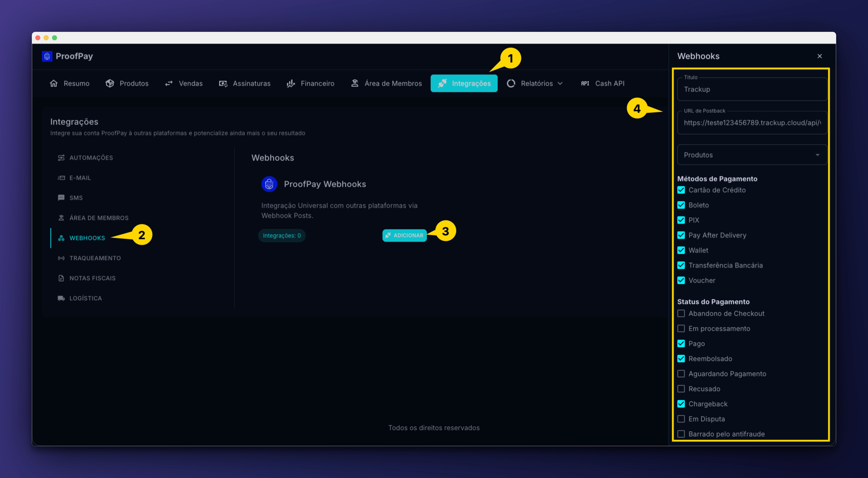Screen dimensions: 868x478
Task: Go to the Produtos navigation tab
Action: [127, 84]
